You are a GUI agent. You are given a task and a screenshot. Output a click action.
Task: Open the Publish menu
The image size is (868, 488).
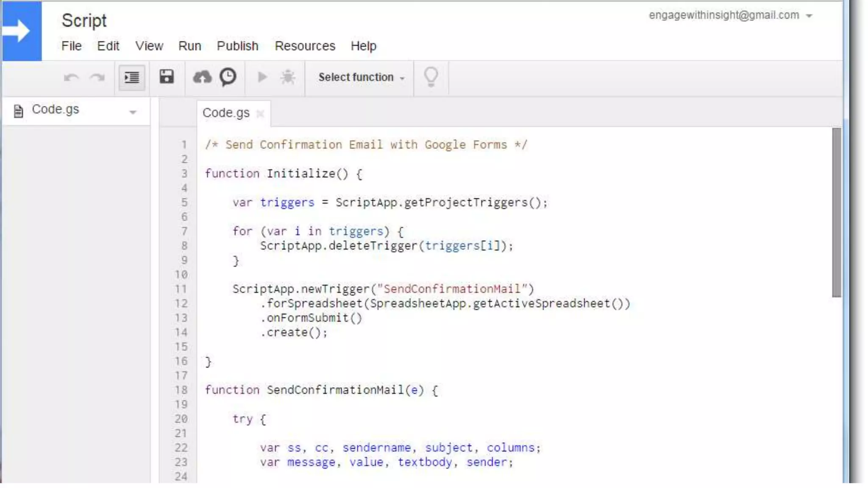[x=237, y=46]
